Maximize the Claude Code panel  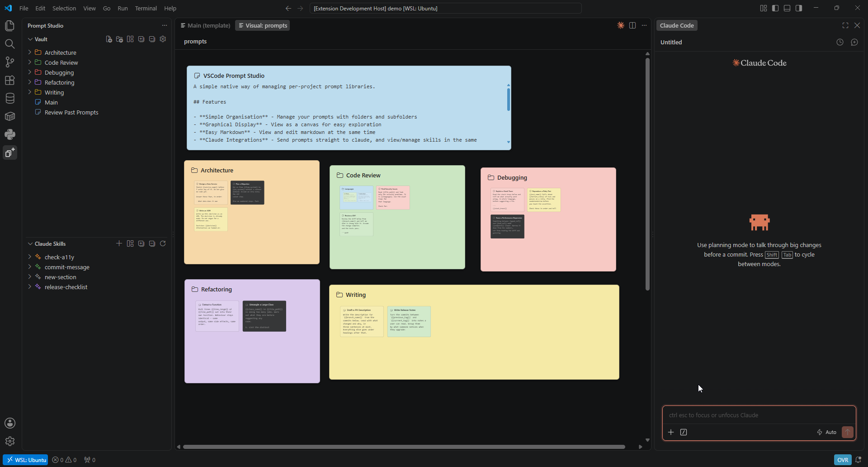tap(845, 25)
